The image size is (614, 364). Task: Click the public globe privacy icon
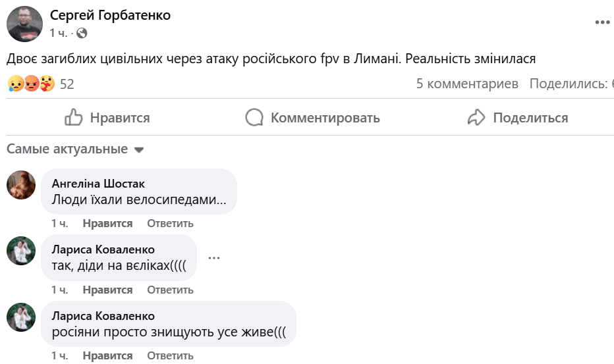pyautogui.click(x=82, y=32)
